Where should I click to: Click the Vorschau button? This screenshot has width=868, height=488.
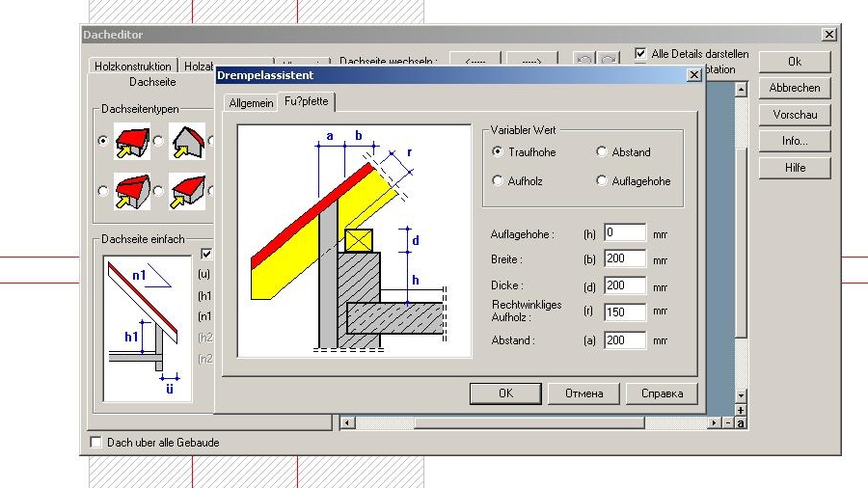[x=795, y=114]
